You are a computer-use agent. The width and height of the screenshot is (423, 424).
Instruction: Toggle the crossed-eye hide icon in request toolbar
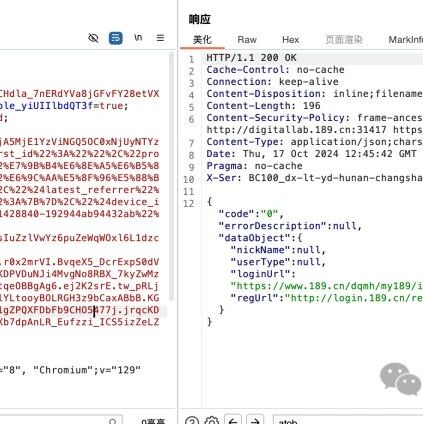(x=93, y=38)
